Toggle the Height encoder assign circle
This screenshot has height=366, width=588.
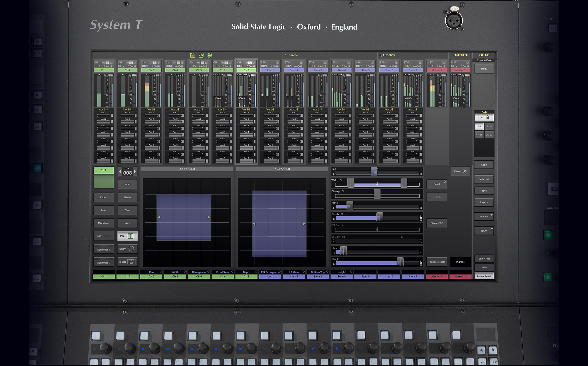point(351,272)
